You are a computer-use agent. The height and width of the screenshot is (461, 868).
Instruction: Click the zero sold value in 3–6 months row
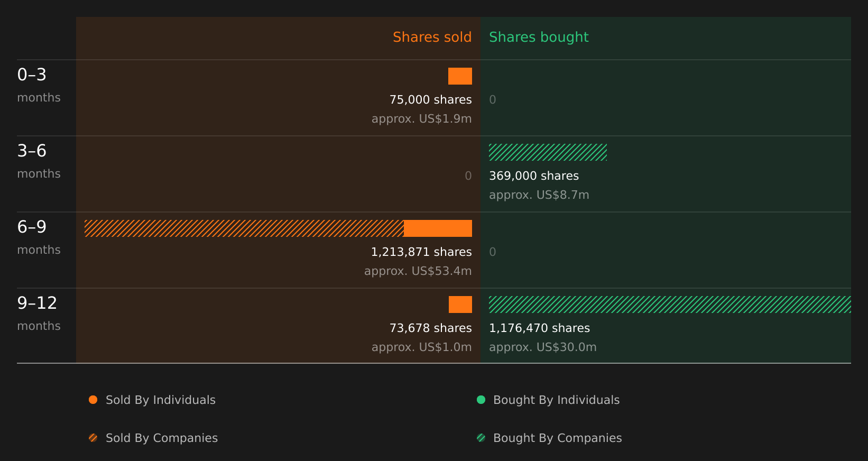[468, 176]
